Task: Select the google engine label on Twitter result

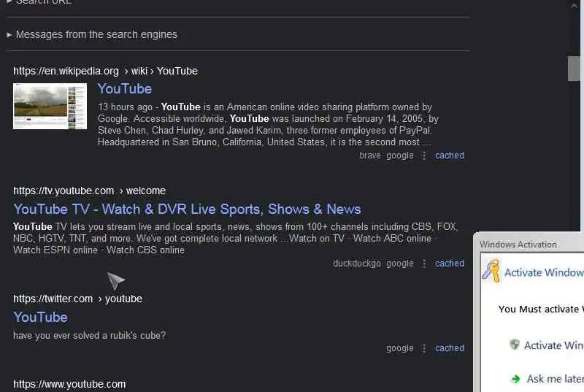Action: click(399, 348)
